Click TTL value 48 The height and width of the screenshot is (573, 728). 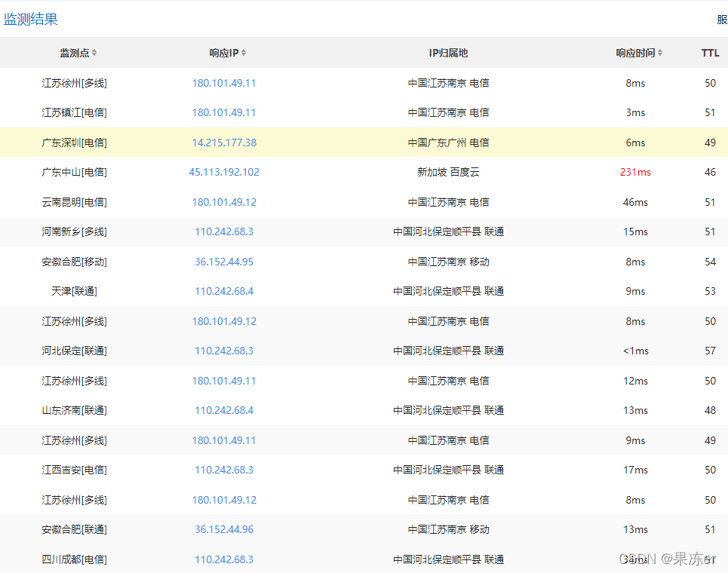pyautogui.click(x=710, y=410)
